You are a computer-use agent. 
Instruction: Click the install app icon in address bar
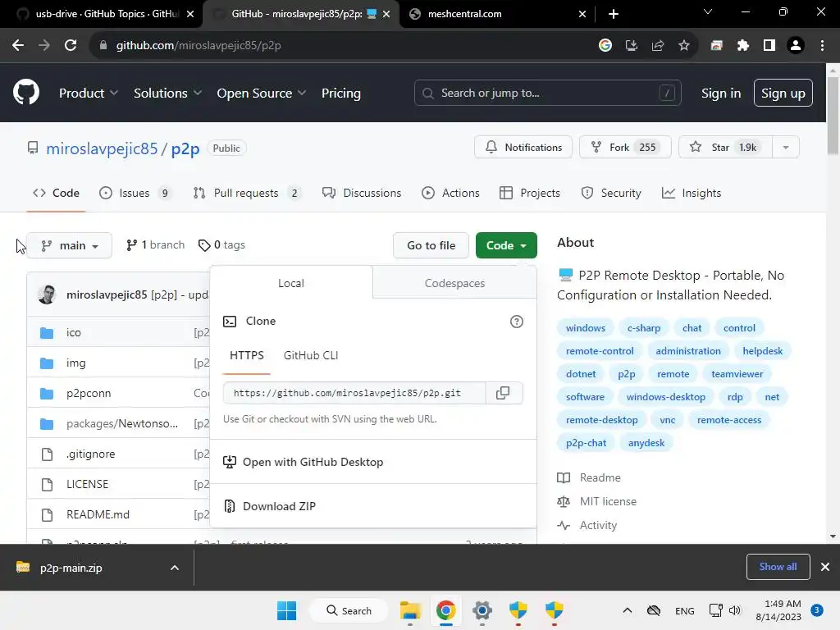[632, 46]
